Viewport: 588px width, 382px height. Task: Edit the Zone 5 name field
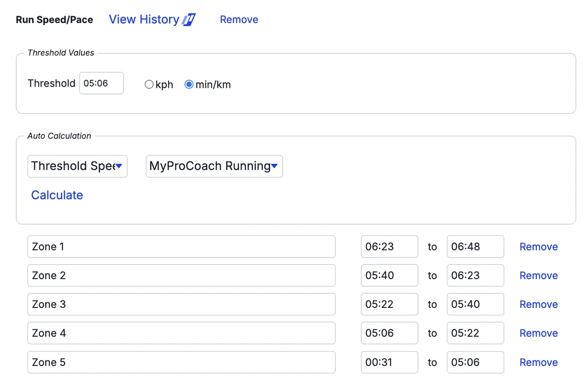(x=181, y=362)
